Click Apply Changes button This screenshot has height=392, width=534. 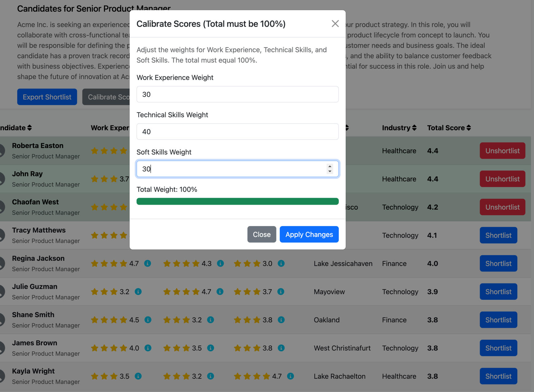click(309, 234)
